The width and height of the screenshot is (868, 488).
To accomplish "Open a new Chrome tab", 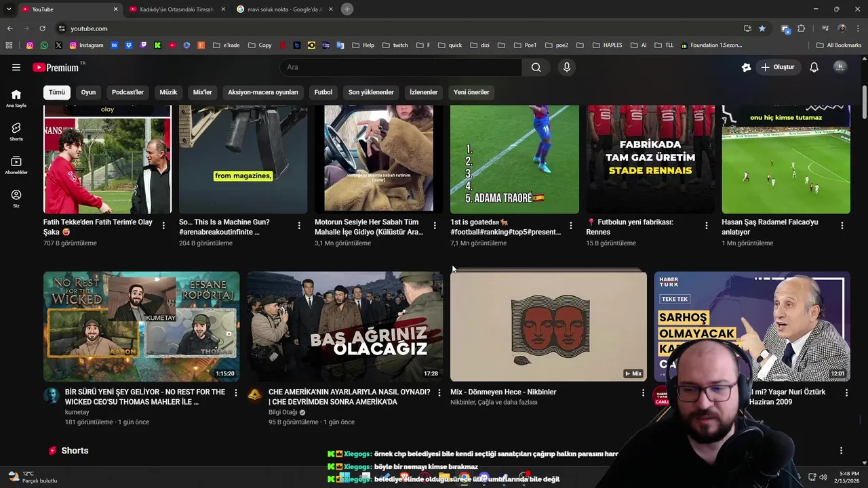I will [347, 9].
